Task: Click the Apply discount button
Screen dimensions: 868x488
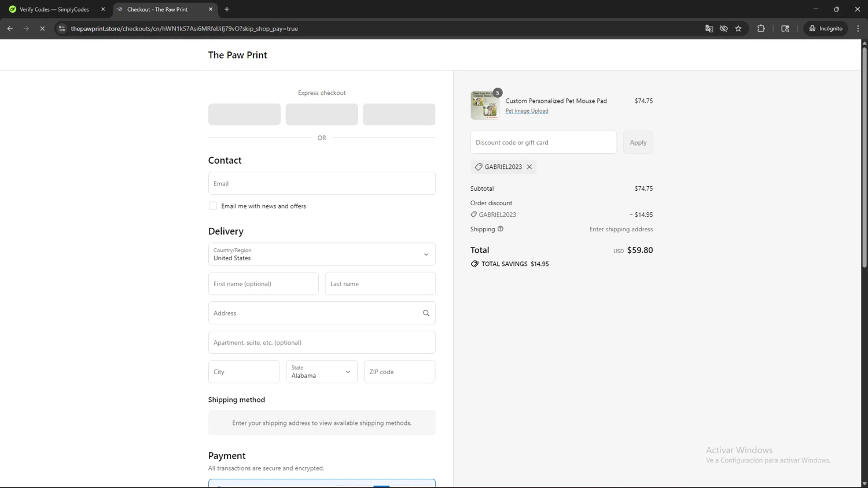Action: click(638, 142)
